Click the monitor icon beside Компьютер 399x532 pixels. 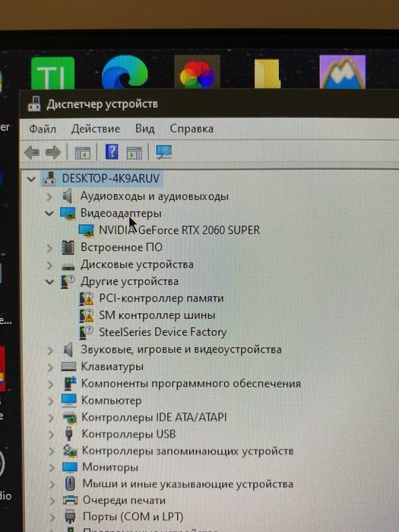(69, 401)
